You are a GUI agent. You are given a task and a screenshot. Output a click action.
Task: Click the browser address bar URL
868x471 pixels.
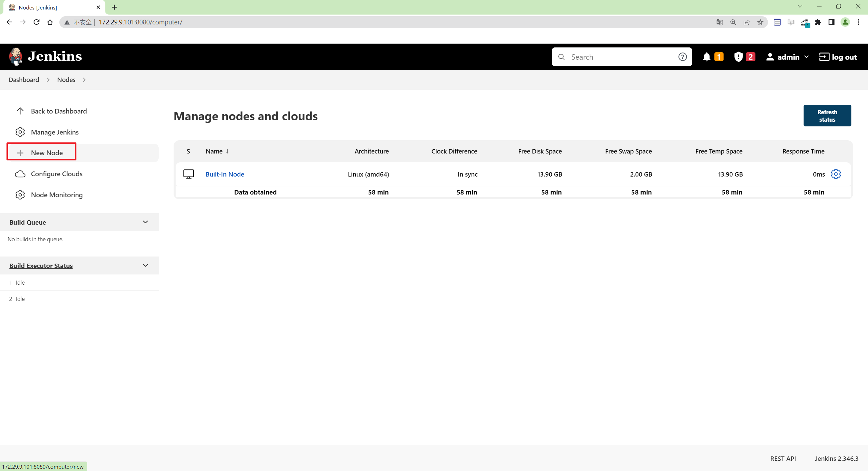(x=140, y=22)
